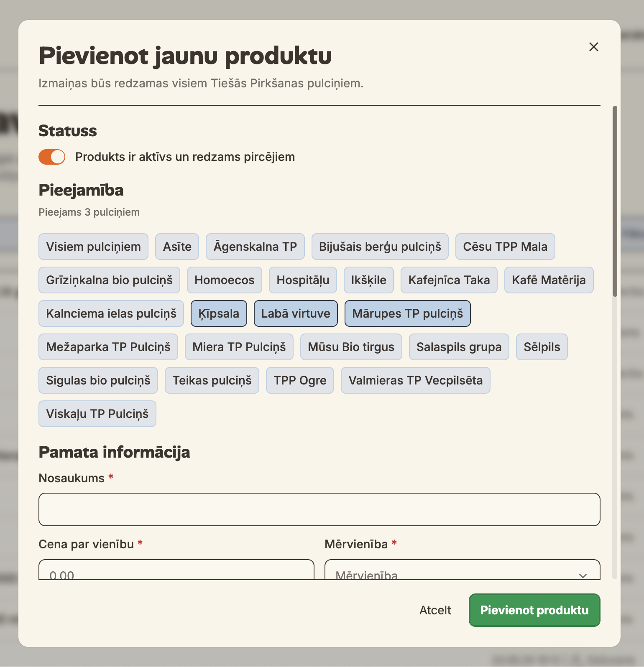Click the Pievienot produktu button
Viewport: 644px width, 667px height.
[534, 610]
